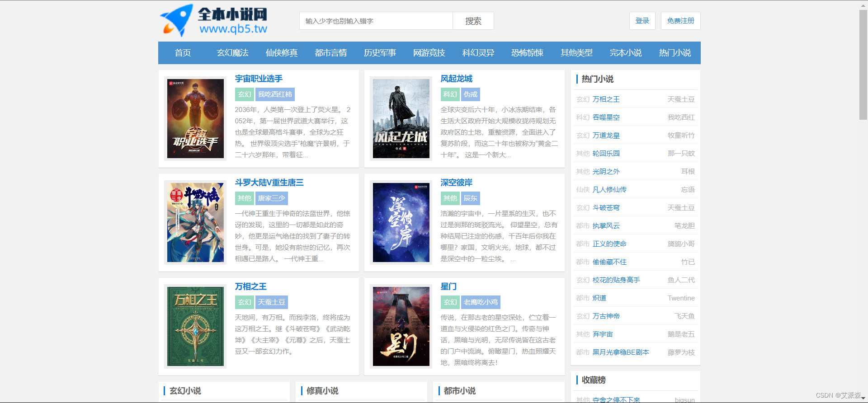
Task: Open the 登录 login button
Action: (642, 21)
